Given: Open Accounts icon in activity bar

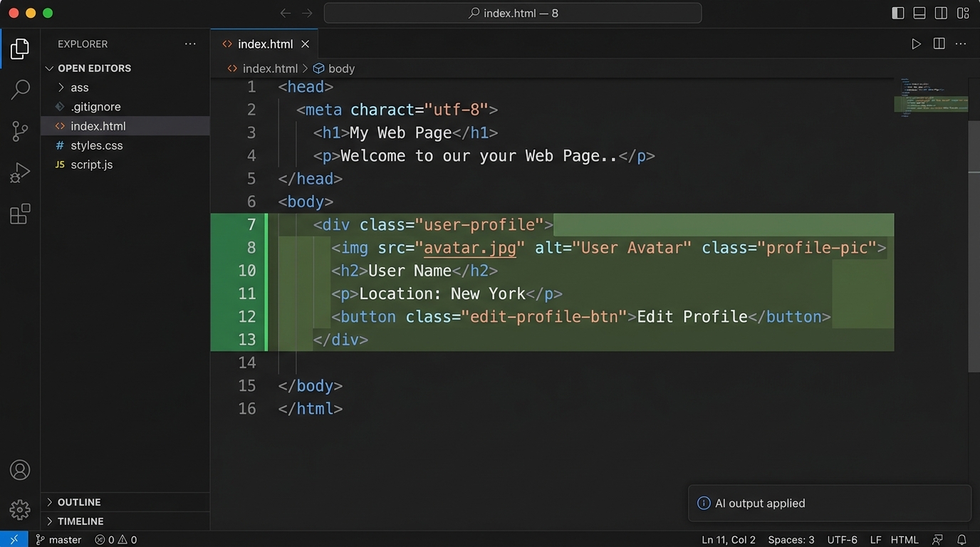Looking at the screenshot, I should click(20, 470).
